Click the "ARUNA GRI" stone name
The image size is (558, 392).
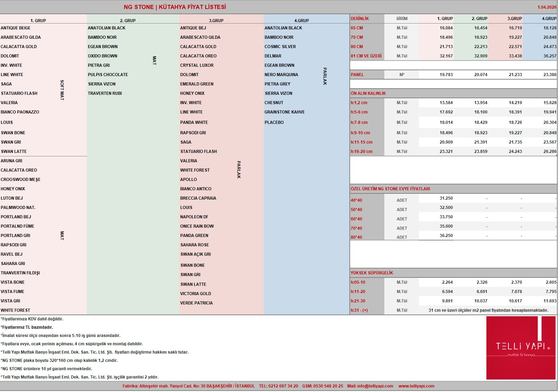(x=11, y=161)
